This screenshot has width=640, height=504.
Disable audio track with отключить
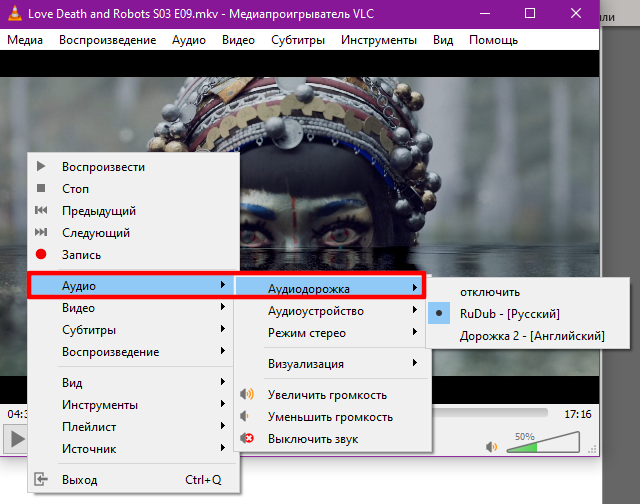489,292
